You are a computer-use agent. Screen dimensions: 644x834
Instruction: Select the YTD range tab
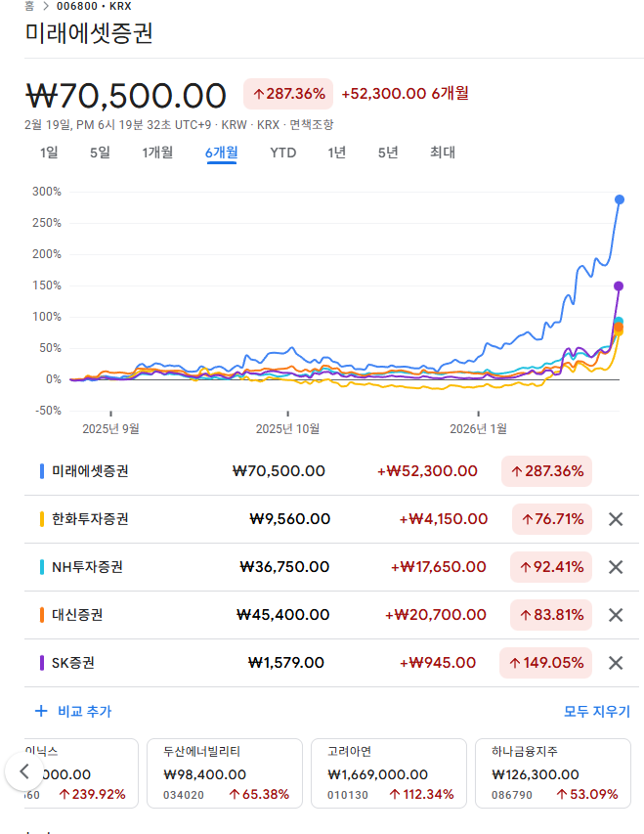pos(283,153)
